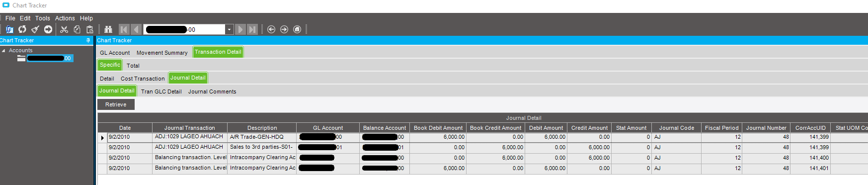Open the Actions menu
The height and width of the screenshot is (185, 868).
65,18
